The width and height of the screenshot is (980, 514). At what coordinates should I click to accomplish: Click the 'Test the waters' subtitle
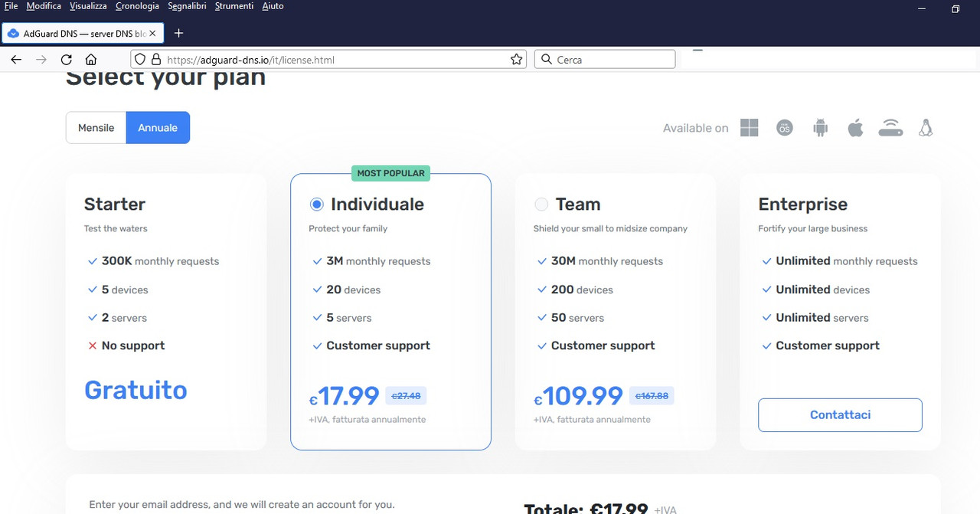click(x=116, y=228)
